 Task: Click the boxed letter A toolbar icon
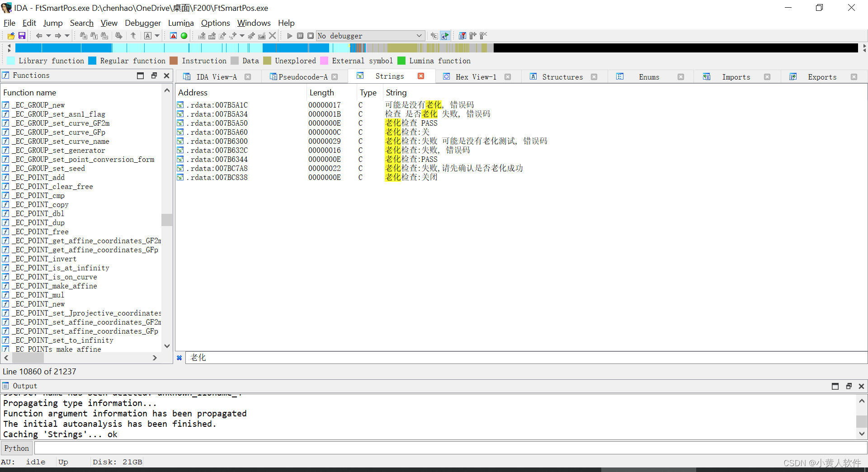148,36
